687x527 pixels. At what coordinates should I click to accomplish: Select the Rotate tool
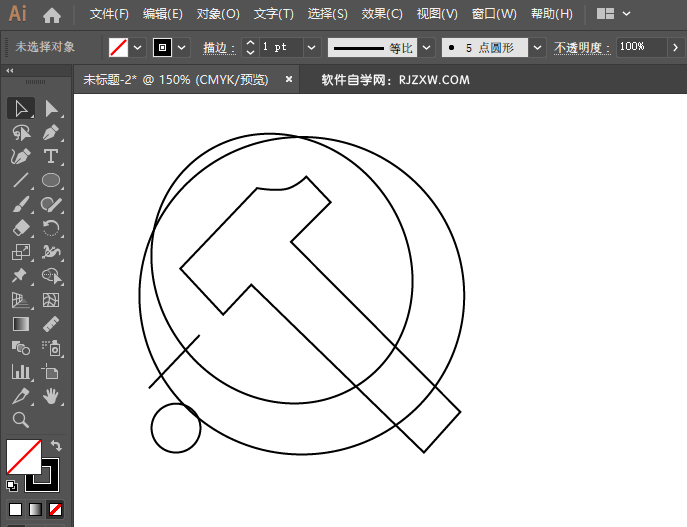(x=51, y=228)
